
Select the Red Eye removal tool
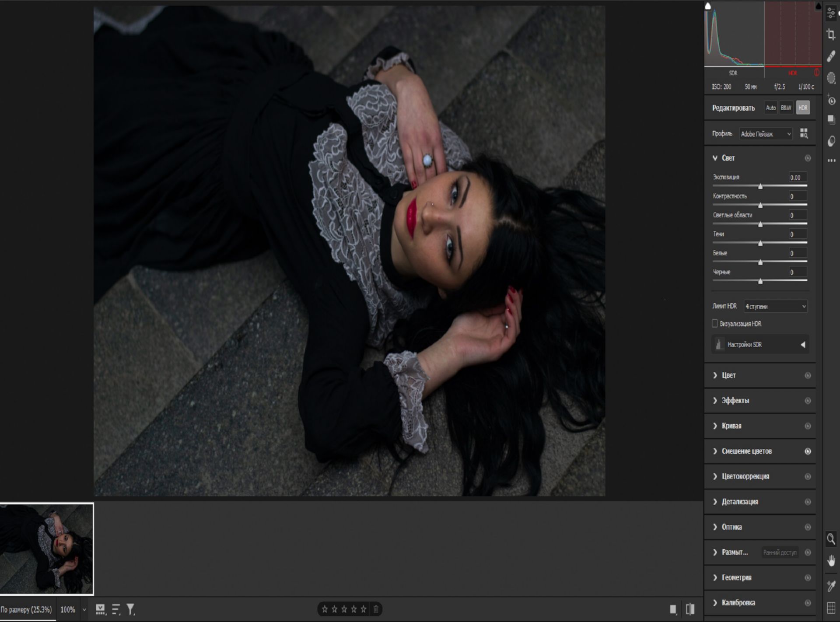pos(831,100)
